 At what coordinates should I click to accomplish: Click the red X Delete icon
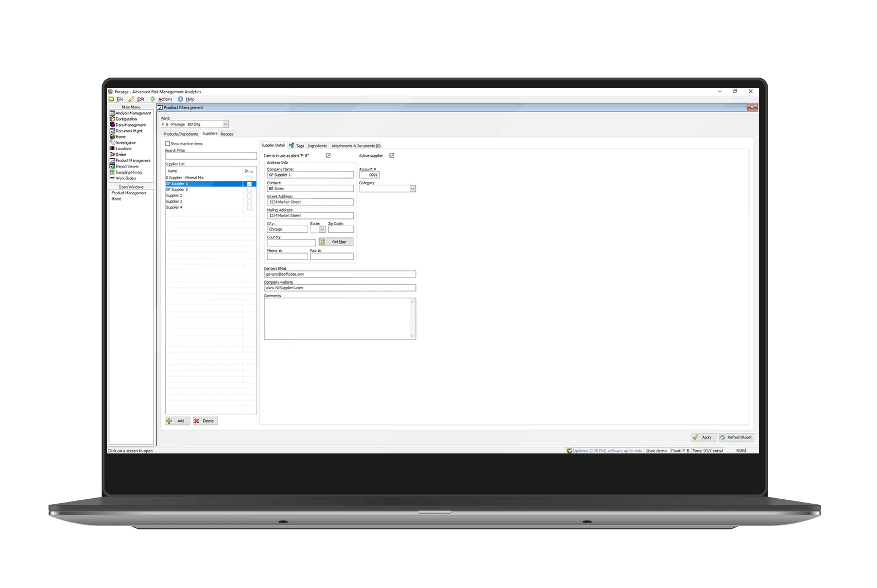197,421
